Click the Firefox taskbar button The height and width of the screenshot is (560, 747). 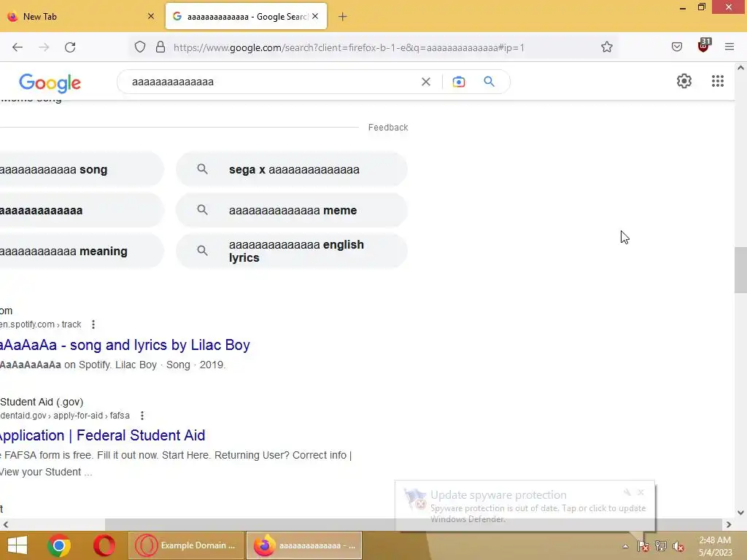[304, 545]
